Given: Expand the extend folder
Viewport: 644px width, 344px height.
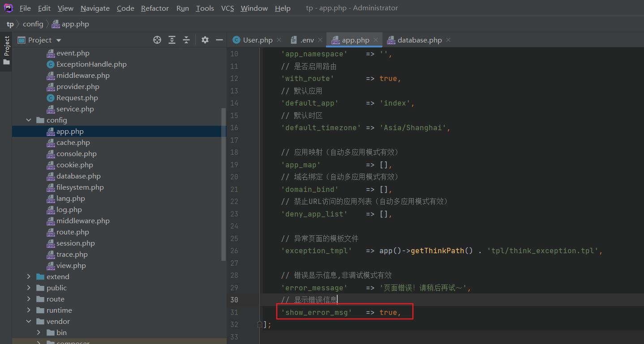Looking at the screenshot, I should tap(29, 277).
